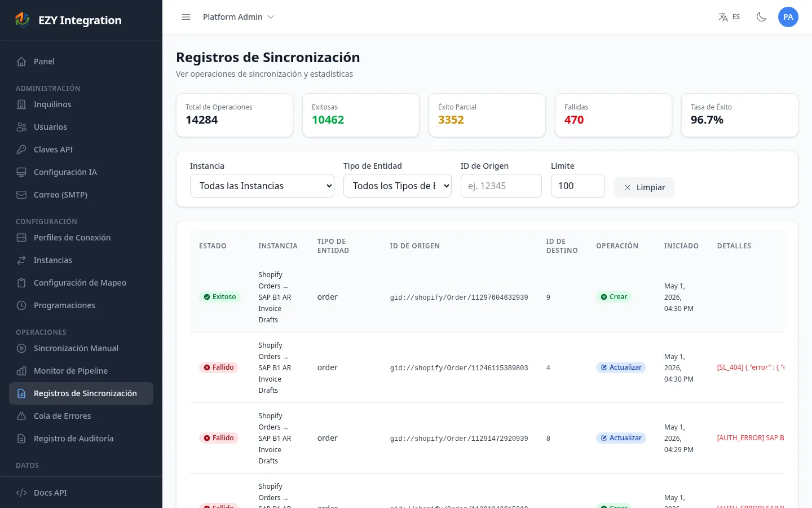
Task: Click origin ID gid://shopify/Order/11297604632939
Action: tap(459, 297)
